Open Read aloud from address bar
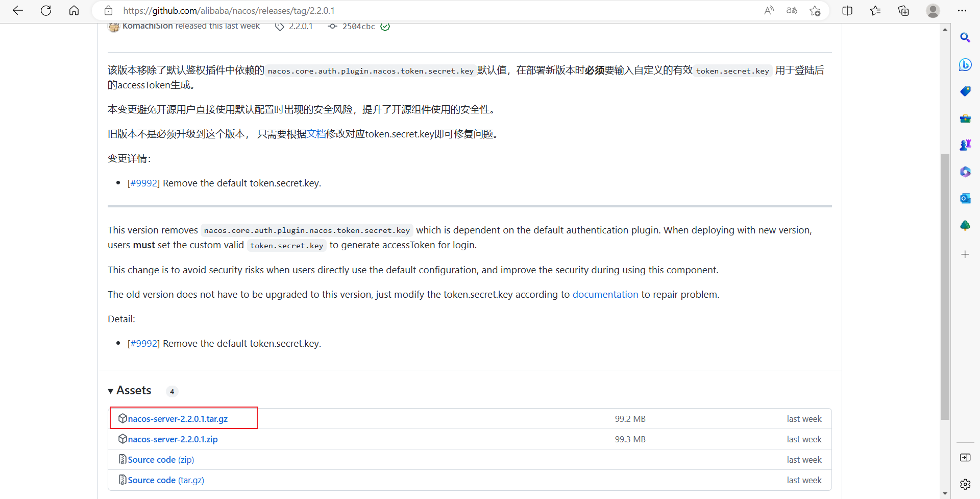The height and width of the screenshot is (499, 980). click(769, 11)
